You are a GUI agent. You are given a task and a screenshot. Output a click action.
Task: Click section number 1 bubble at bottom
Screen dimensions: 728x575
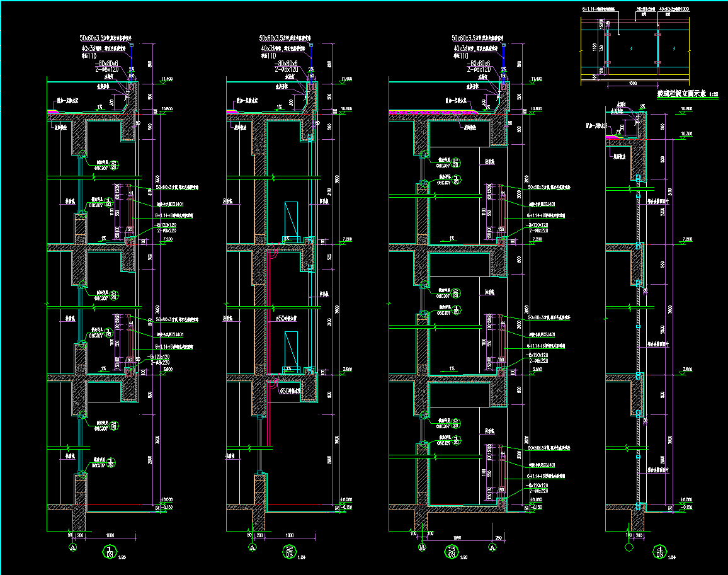pos(111,552)
